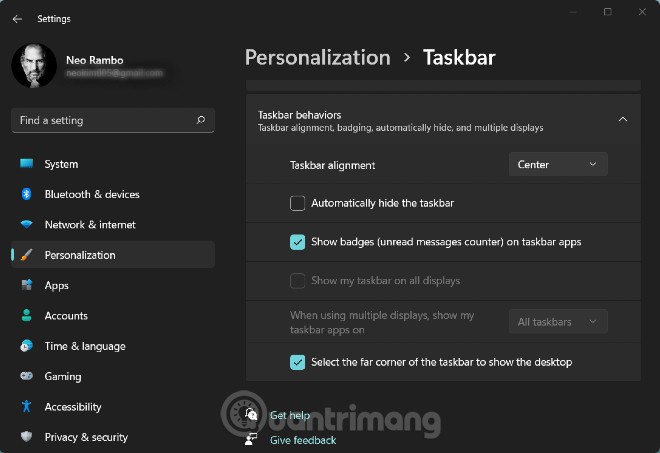The image size is (660, 453).
Task: Click the Give feedback link
Action: pyautogui.click(x=303, y=440)
